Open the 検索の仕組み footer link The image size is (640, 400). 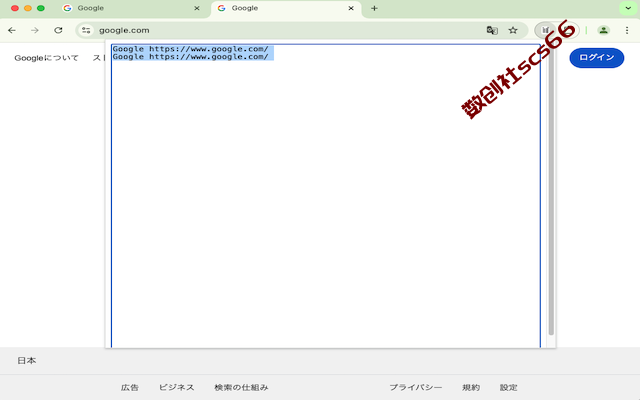241,387
